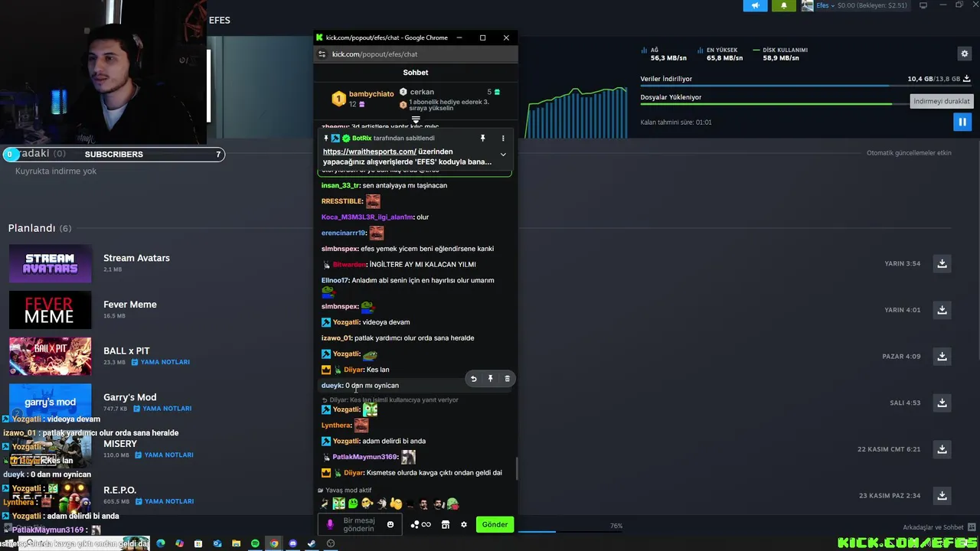Click Fever Meme title in planned list

click(130, 305)
